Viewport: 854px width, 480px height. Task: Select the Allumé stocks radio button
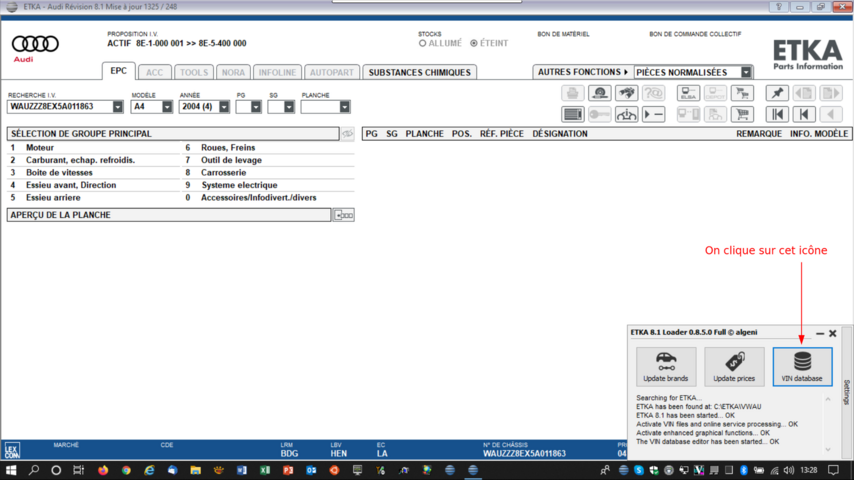(x=422, y=44)
